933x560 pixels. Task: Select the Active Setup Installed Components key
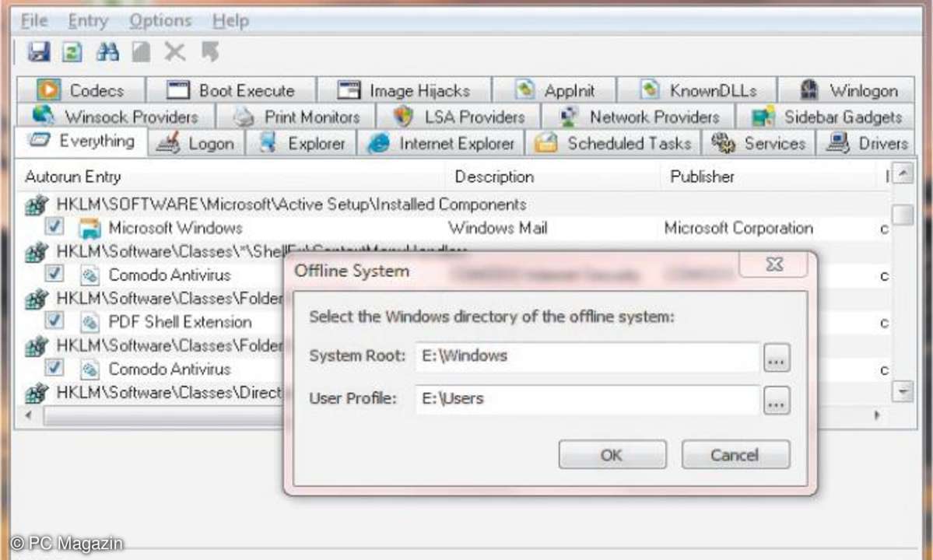[x=291, y=205]
